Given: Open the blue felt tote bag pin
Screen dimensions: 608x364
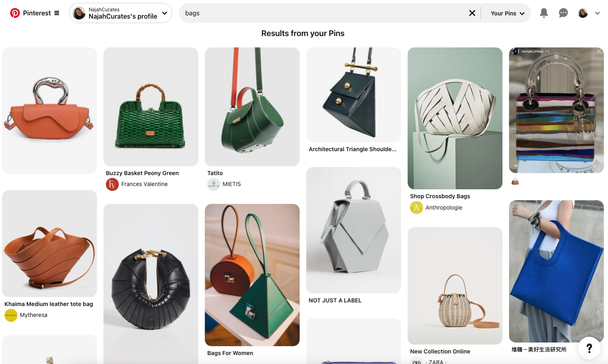Looking at the screenshot, I should click(x=556, y=271).
